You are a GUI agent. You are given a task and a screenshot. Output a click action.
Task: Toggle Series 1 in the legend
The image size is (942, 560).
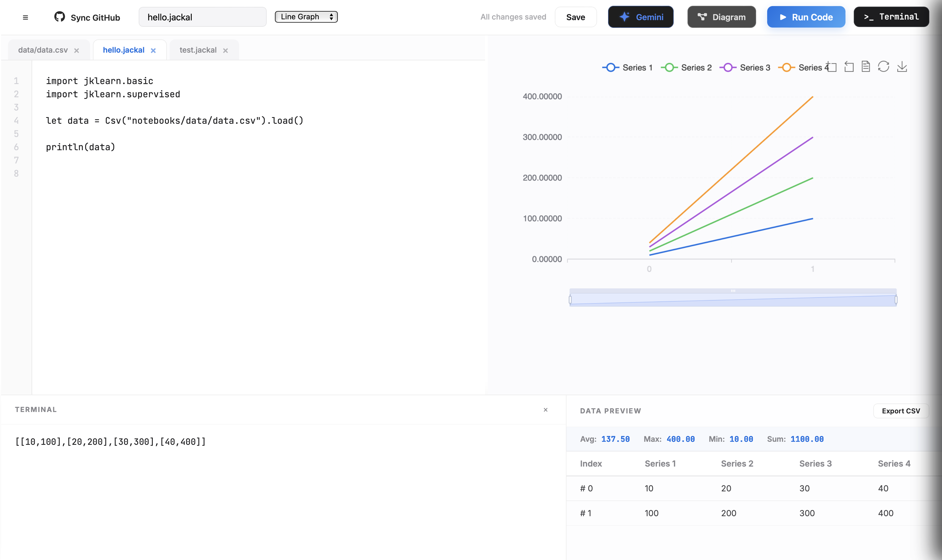click(627, 68)
